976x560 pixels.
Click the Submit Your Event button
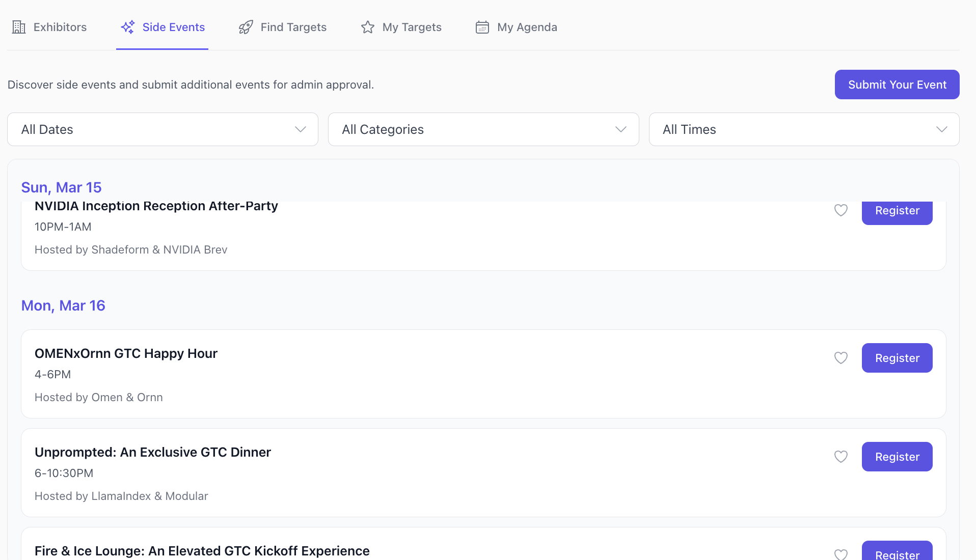pos(897,85)
